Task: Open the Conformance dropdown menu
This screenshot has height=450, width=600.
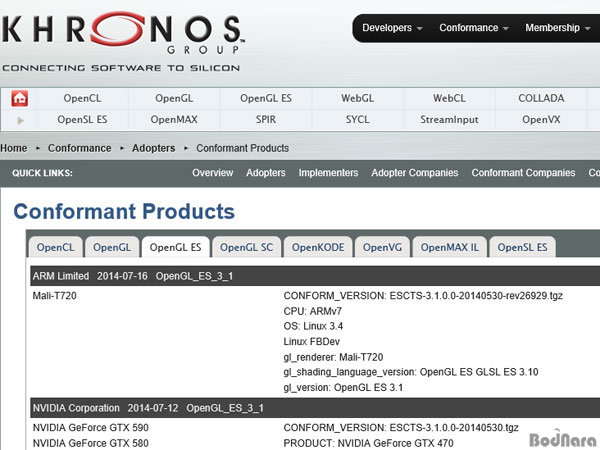Action: (474, 28)
